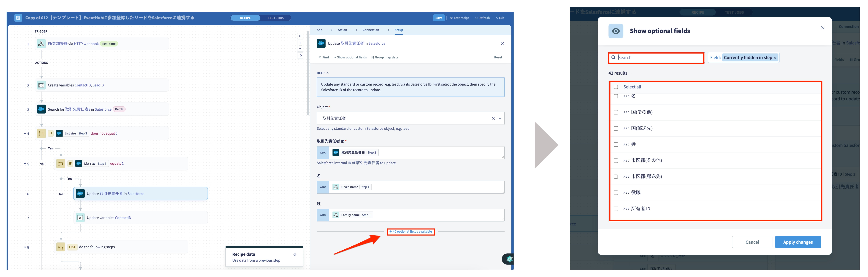
Task: Select the ELSE branch icon in step 8
Action: pyautogui.click(x=61, y=247)
